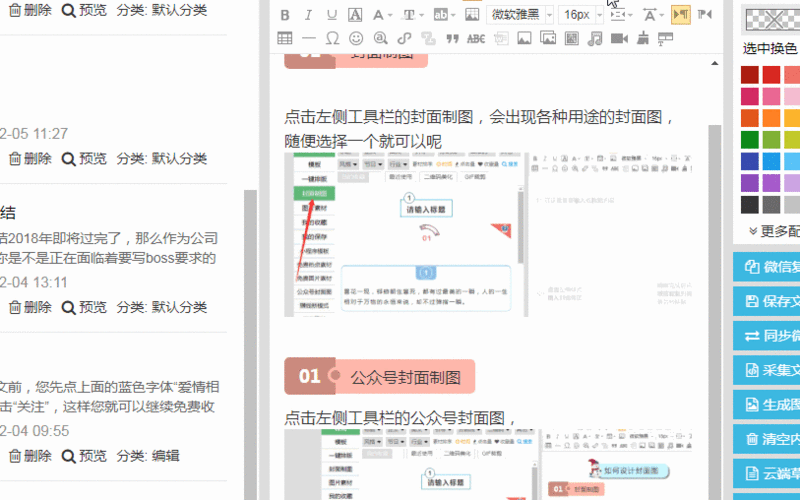The height and width of the screenshot is (500, 800).
Task: Click the ABC strikethrough icon
Action: click(x=476, y=39)
